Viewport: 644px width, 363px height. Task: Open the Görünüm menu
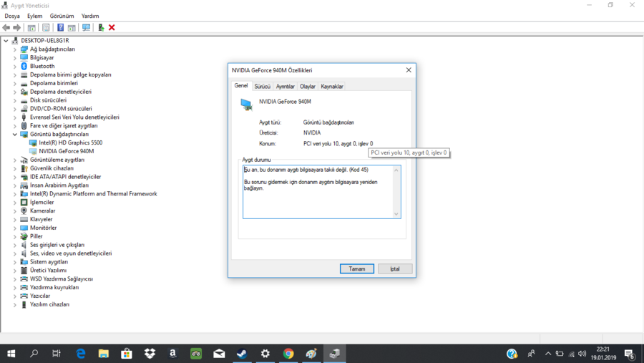click(62, 16)
